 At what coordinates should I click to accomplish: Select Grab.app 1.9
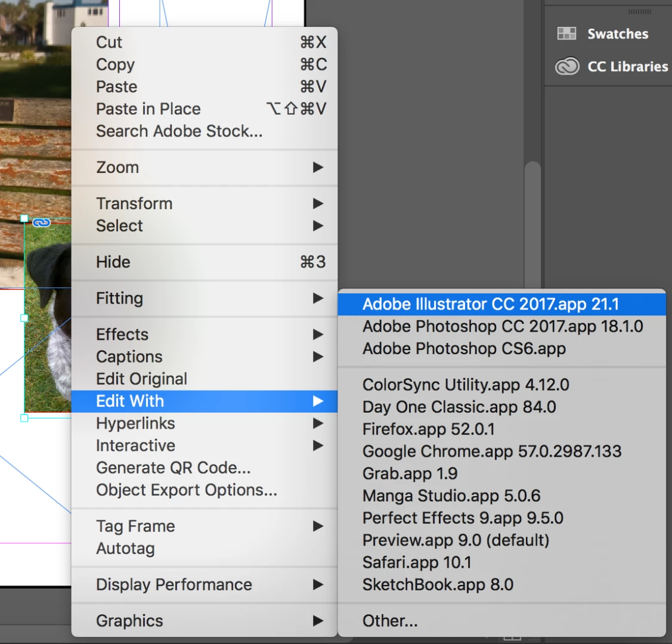pyautogui.click(x=502, y=474)
